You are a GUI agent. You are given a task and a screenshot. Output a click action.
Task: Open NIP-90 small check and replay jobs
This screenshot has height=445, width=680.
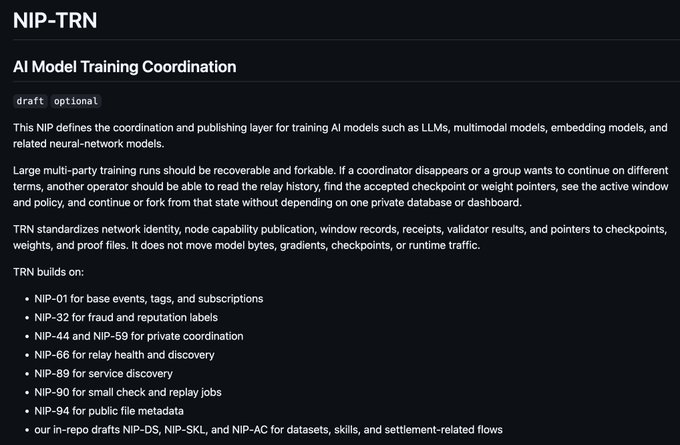tap(54, 392)
